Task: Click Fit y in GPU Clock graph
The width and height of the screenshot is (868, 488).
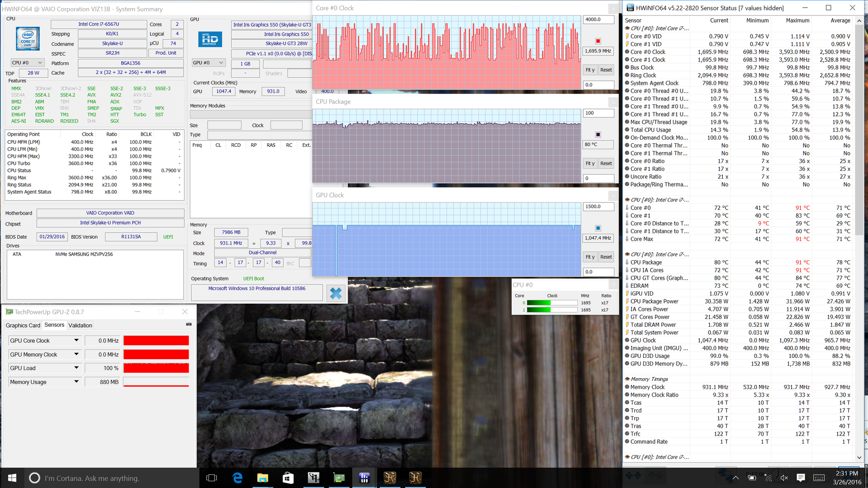Action: [x=590, y=257]
